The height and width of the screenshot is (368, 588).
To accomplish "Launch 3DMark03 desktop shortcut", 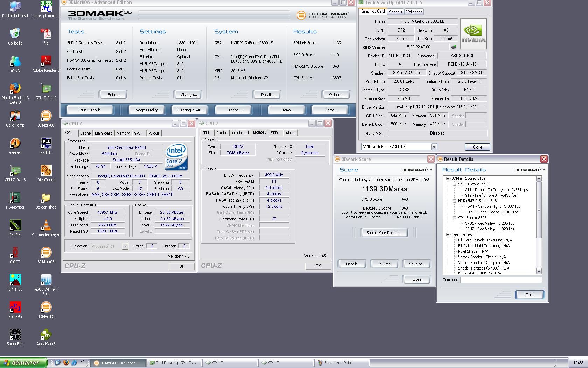I will click(x=46, y=255).
